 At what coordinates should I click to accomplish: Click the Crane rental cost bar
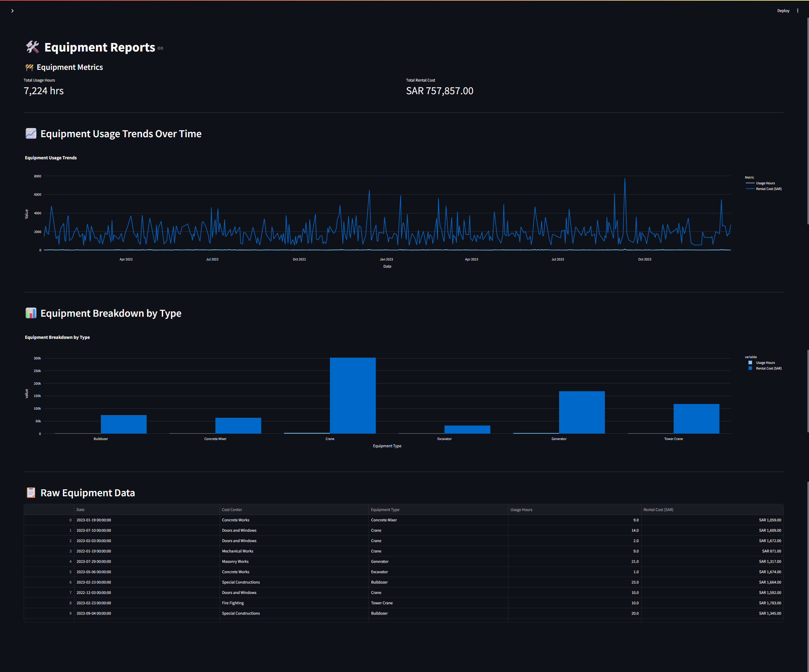coord(352,395)
